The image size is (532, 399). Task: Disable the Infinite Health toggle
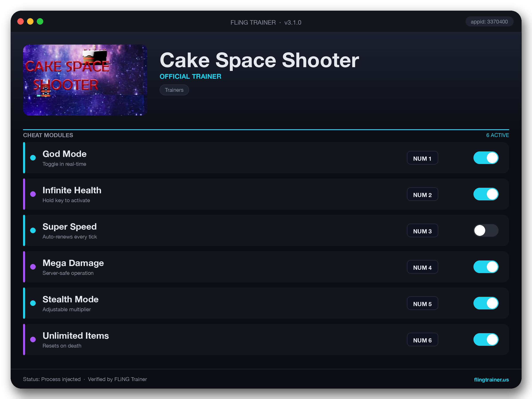486,194
